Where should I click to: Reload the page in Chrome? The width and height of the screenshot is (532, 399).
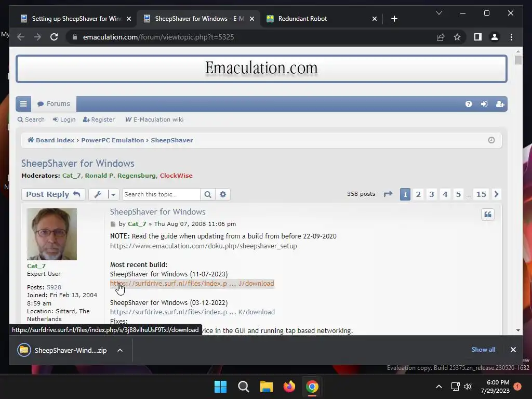54,37
